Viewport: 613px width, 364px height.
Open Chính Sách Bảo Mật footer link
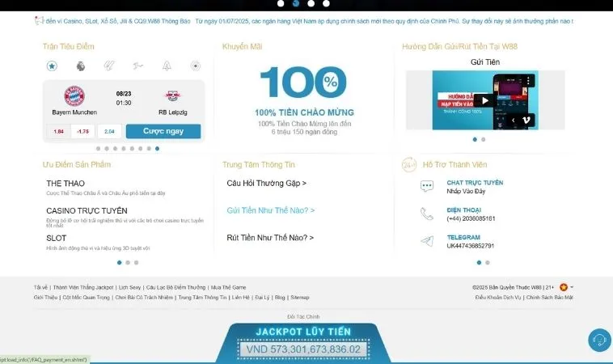pos(550,298)
